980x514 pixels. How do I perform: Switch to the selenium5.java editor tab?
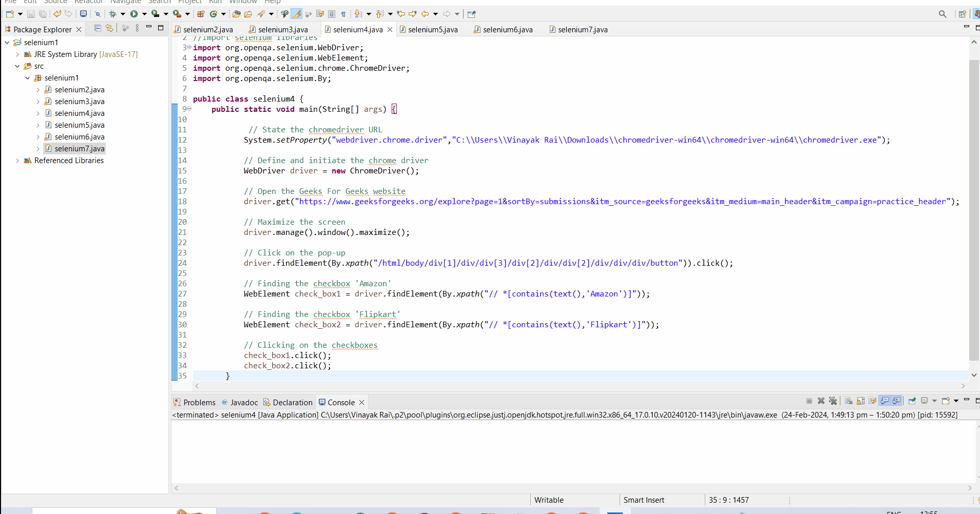click(x=432, y=30)
